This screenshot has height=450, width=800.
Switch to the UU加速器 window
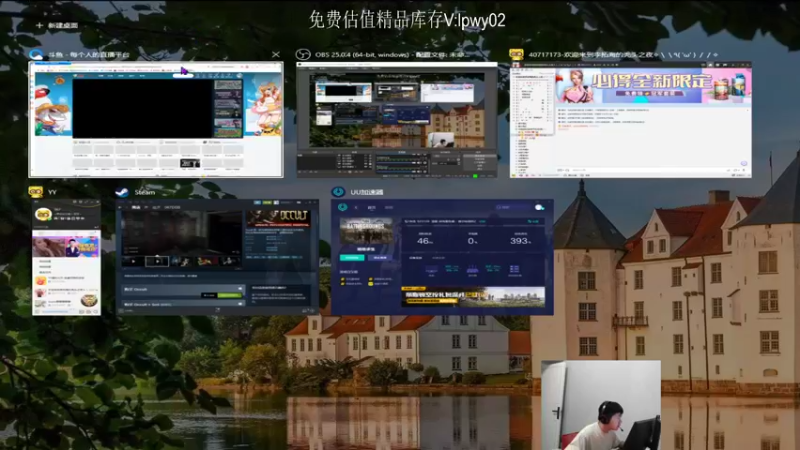point(442,257)
